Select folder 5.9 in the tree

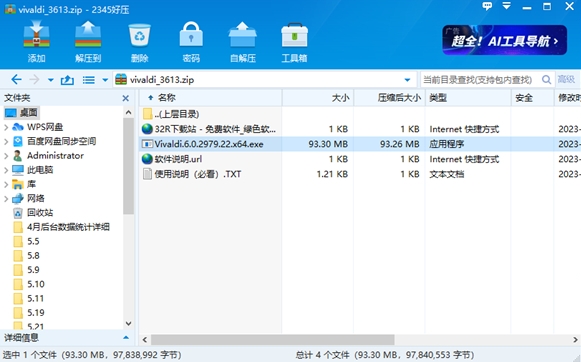point(26,270)
